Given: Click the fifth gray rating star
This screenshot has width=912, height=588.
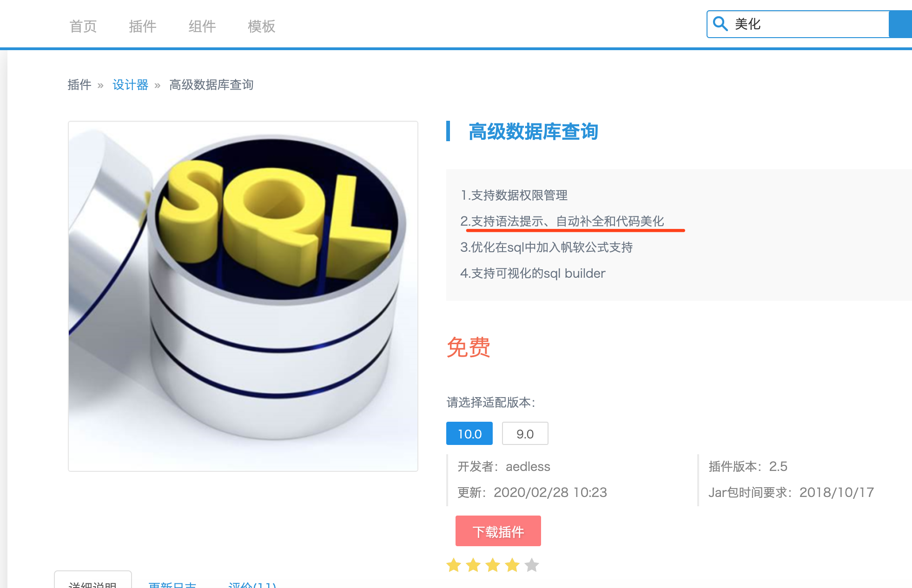Looking at the screenshot, I should [532, 565].
